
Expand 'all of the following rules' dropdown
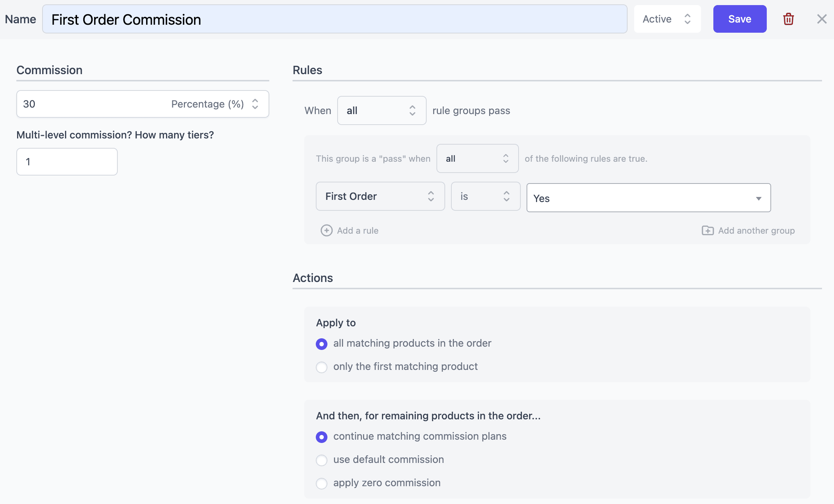[477, 158]
